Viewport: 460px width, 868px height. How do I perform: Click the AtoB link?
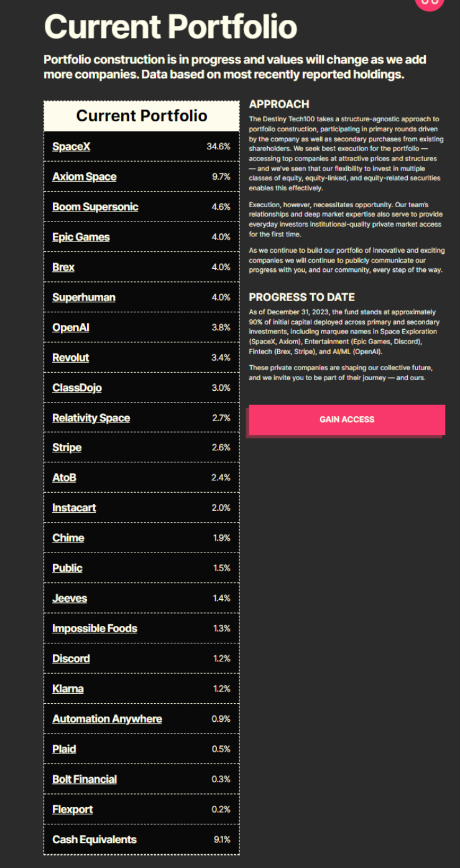coord(65,478)
